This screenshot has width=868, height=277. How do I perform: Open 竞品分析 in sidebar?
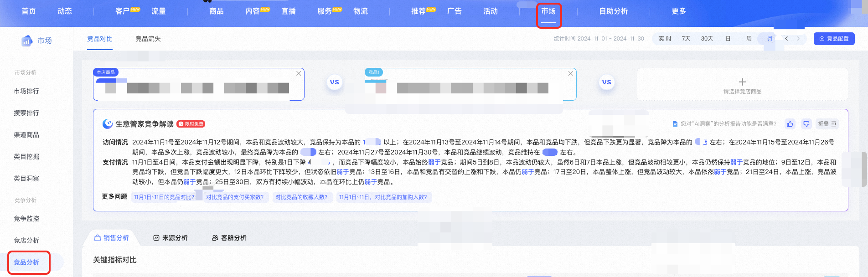[26, 262]
